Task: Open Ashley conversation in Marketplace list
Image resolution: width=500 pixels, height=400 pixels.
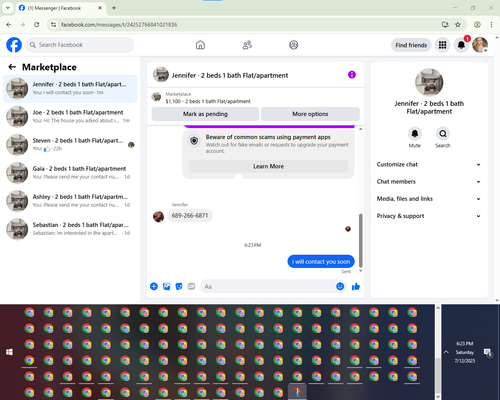Action: (x=70, y=201)
